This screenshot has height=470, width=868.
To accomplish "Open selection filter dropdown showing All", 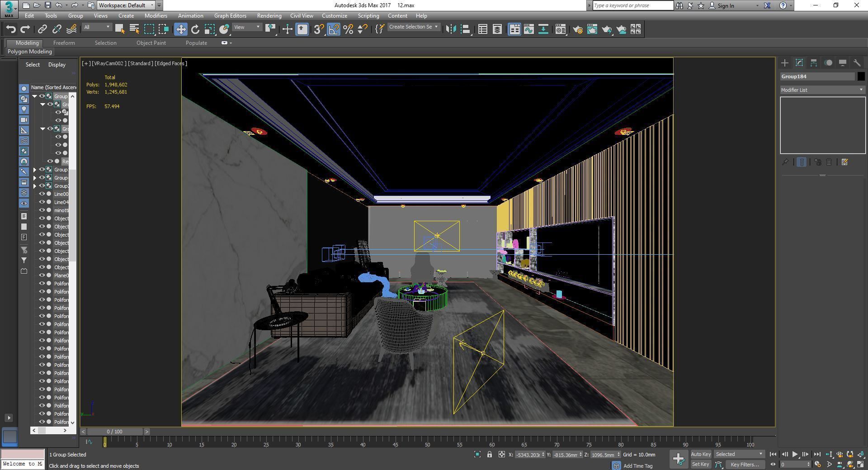I will click(97, 27).
